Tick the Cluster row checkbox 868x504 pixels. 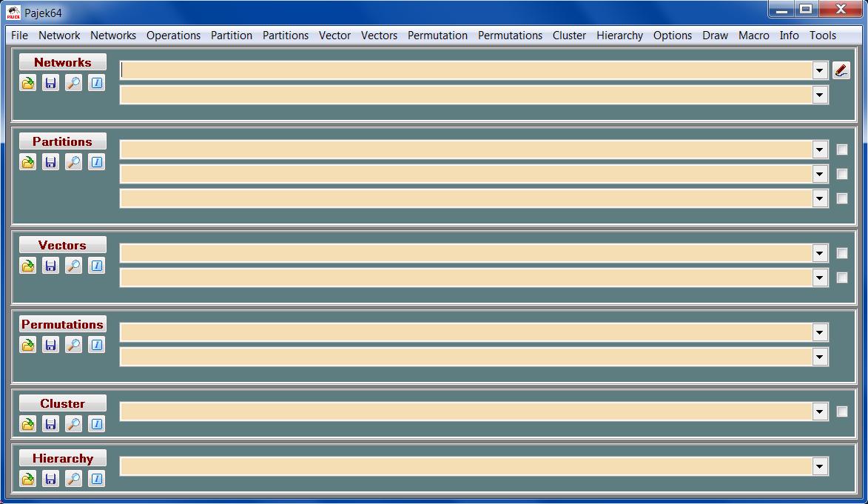click(842, 411)
